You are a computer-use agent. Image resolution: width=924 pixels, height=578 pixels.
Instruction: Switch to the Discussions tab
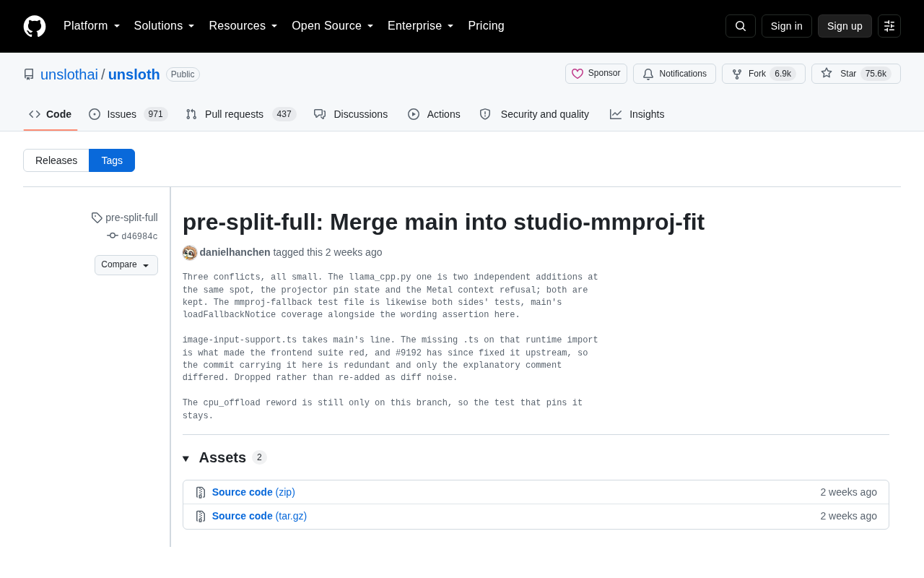[x=351, y=114]
